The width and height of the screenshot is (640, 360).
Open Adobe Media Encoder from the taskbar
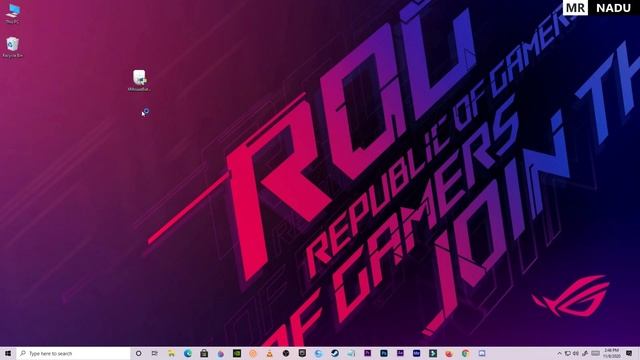point(416,353)
